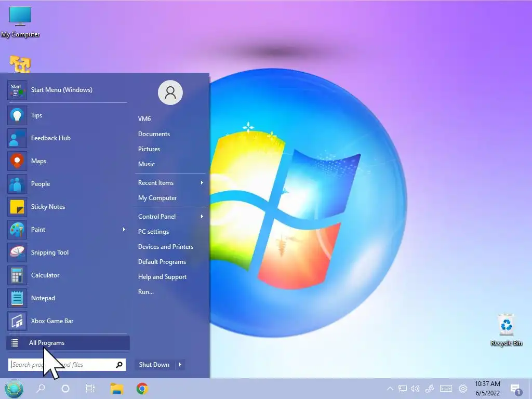Open Google Chrome from the taskbar
The height and width of the screenshot is (399, 532).
(142, 389)
